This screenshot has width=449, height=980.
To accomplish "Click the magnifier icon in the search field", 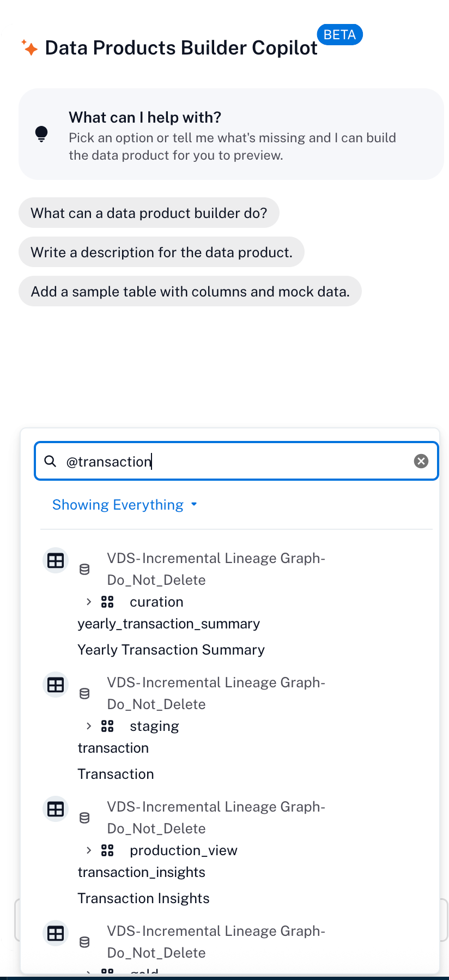I will tap(50, 461).
